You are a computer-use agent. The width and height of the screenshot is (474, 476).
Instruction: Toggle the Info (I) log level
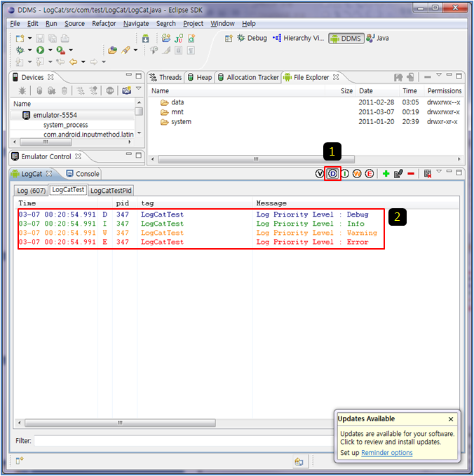click(x=345, y=174)
